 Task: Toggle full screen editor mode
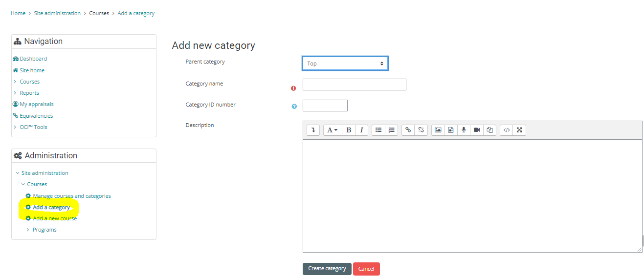tap(519, 130)
